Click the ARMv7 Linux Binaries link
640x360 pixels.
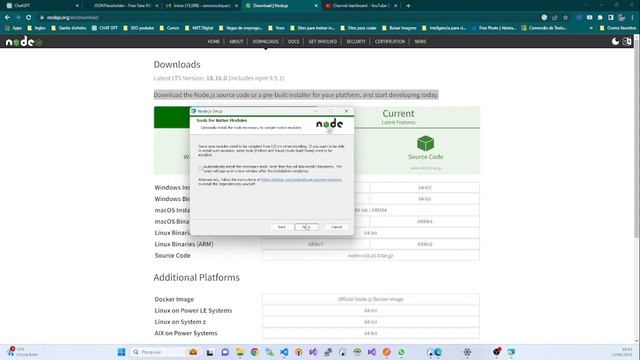[316, 244]
